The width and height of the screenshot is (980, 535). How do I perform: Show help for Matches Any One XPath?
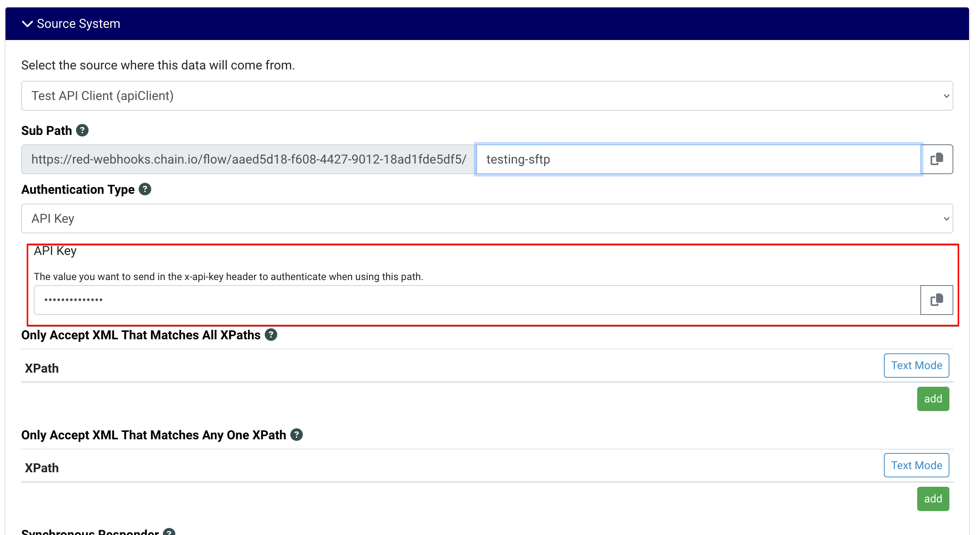297,435
